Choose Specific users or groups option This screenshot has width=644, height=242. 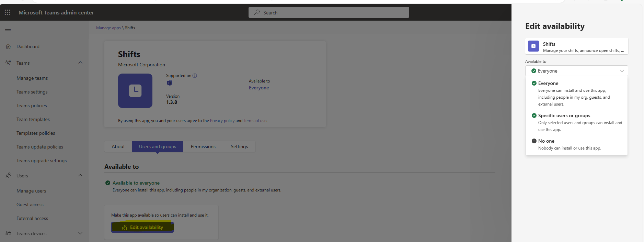click(x=577, y=122)
